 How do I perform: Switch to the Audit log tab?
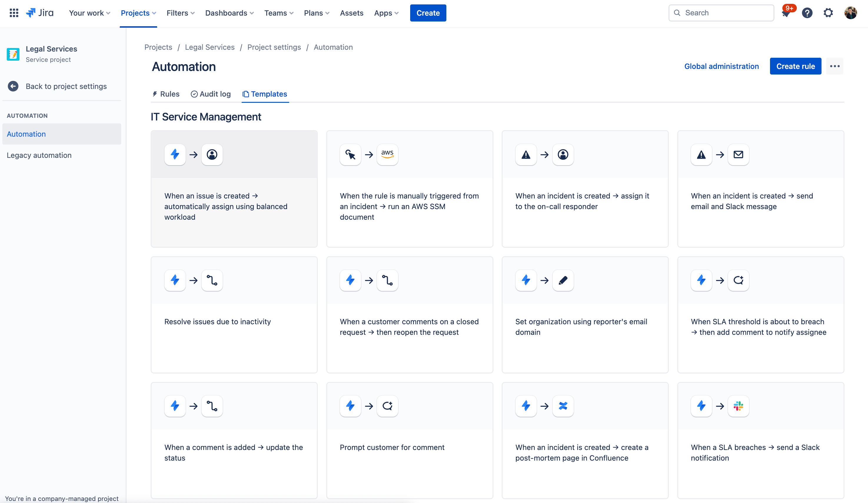click(211, 94)
